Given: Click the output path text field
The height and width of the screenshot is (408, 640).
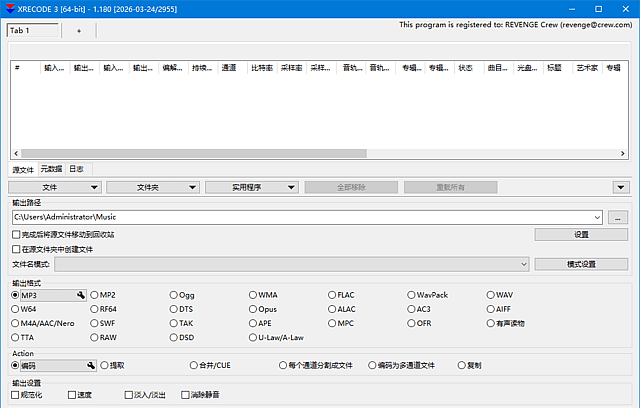Looking at the screenshot, I should (302, 217).
